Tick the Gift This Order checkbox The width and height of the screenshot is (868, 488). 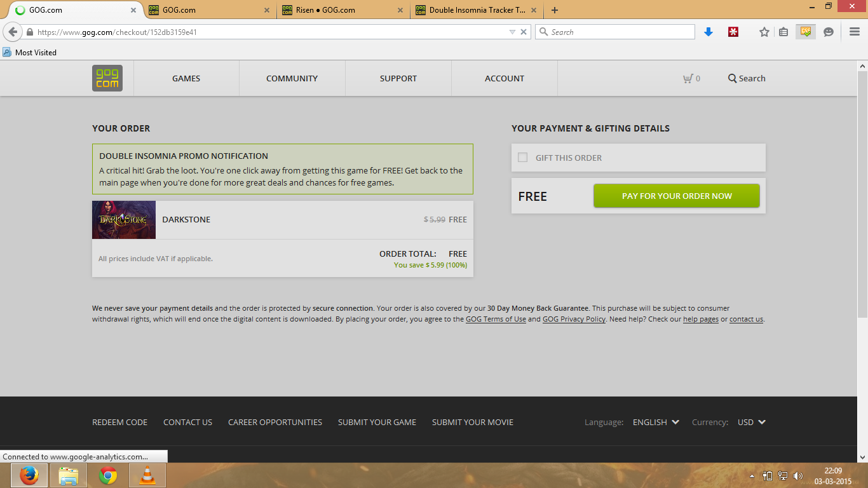click(522, 158)
